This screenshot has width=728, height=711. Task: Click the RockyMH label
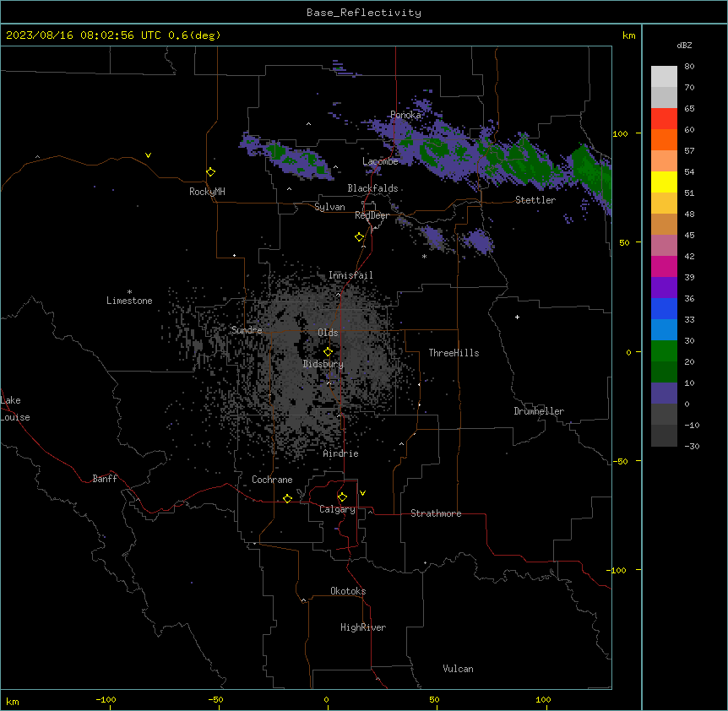click(207, 192)
